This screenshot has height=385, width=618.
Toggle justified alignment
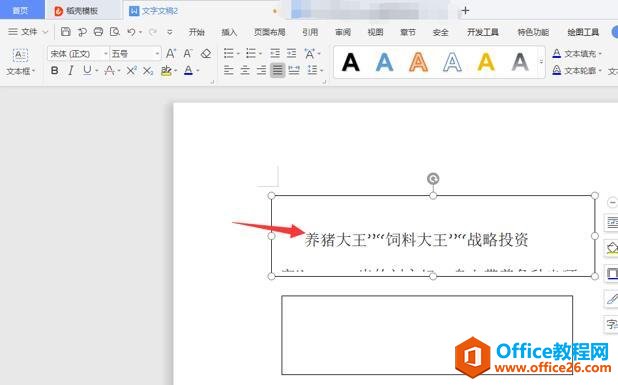pyautogui.click(x=277, y=71)
